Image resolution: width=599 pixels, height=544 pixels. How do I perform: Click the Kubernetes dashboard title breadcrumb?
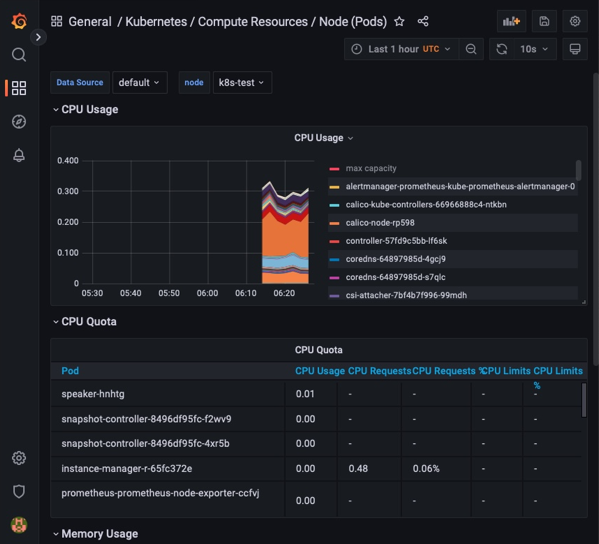256,21
